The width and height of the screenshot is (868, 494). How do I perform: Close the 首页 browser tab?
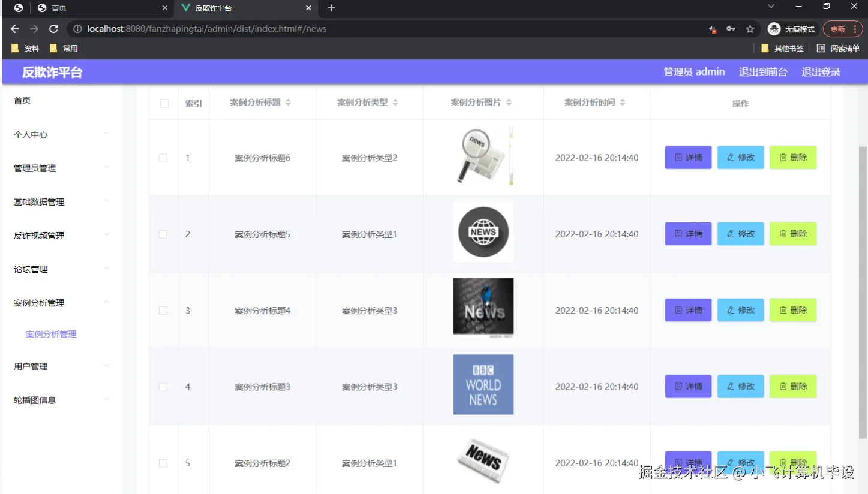(x=165, y=8)
